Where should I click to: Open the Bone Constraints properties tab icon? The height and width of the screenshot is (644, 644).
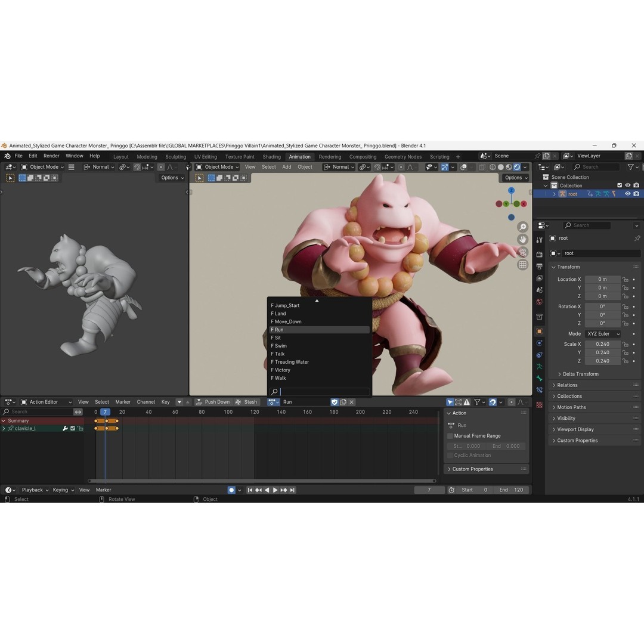pyautogui.click(x=539, y=390)
